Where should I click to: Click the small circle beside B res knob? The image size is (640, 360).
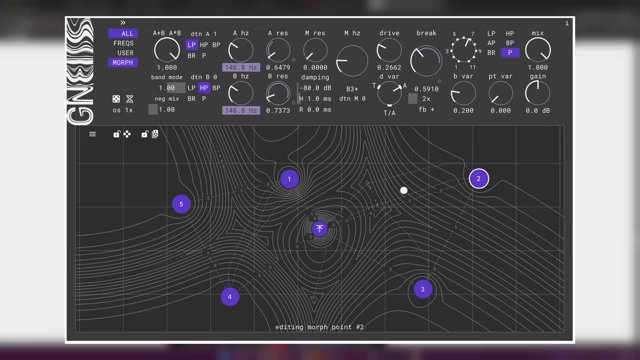[x=293, y=103]
